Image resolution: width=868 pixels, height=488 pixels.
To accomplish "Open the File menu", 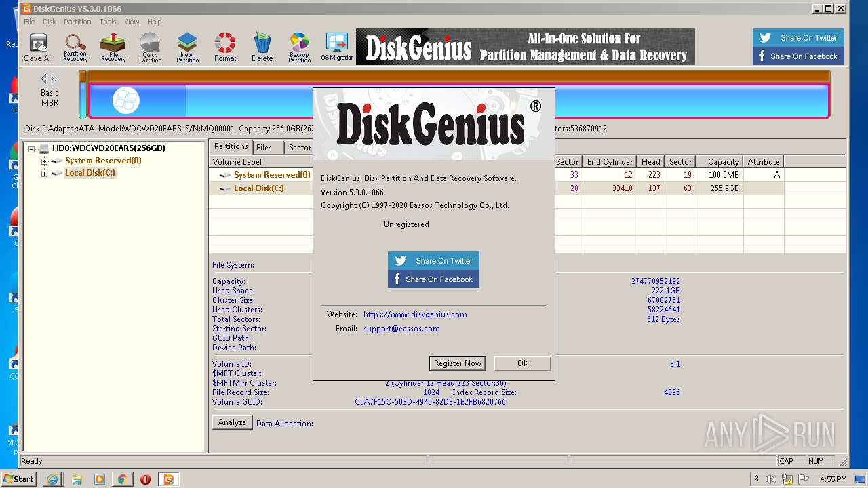I will click(29, 22).
